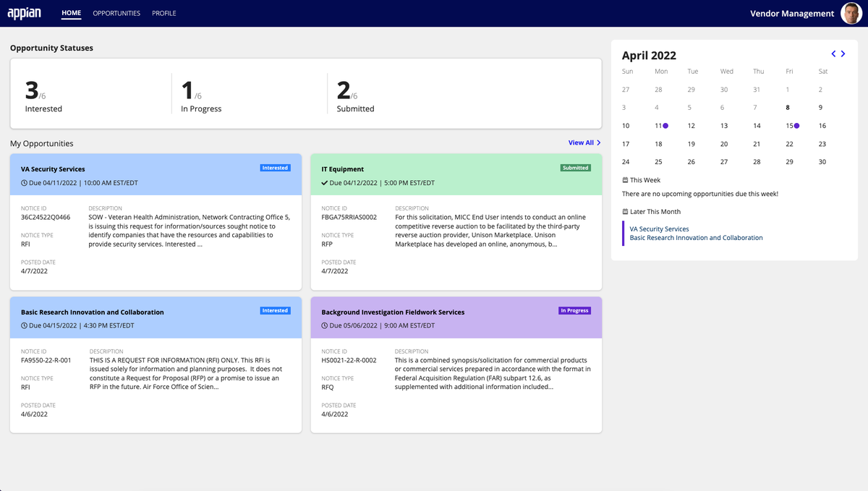Click the In Progress status badge
Screen dimensions: 868x491
coord(574,311)
